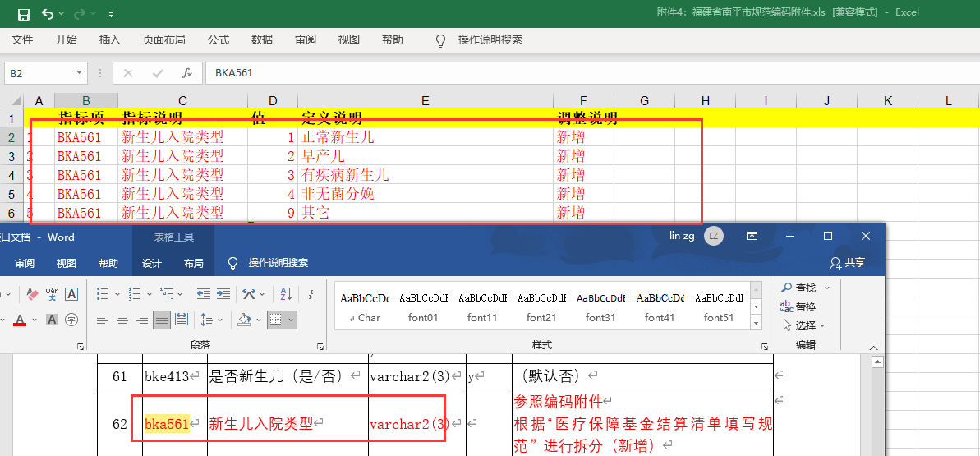Open the shading color dropdown arrow
The height and width of the screenshot is (456, 980).
tap(258, 320)
